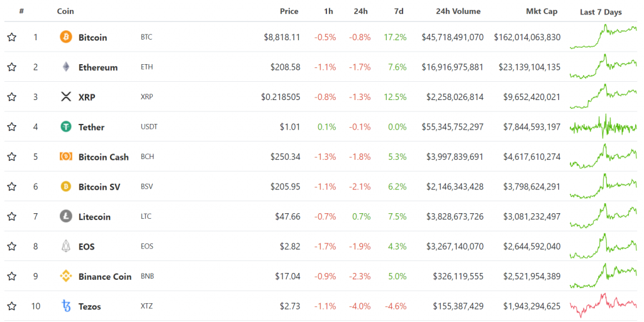The image size is (644, 322).
Task: Click the Litecoin gray logo icon
Action: tap(66, 216)
